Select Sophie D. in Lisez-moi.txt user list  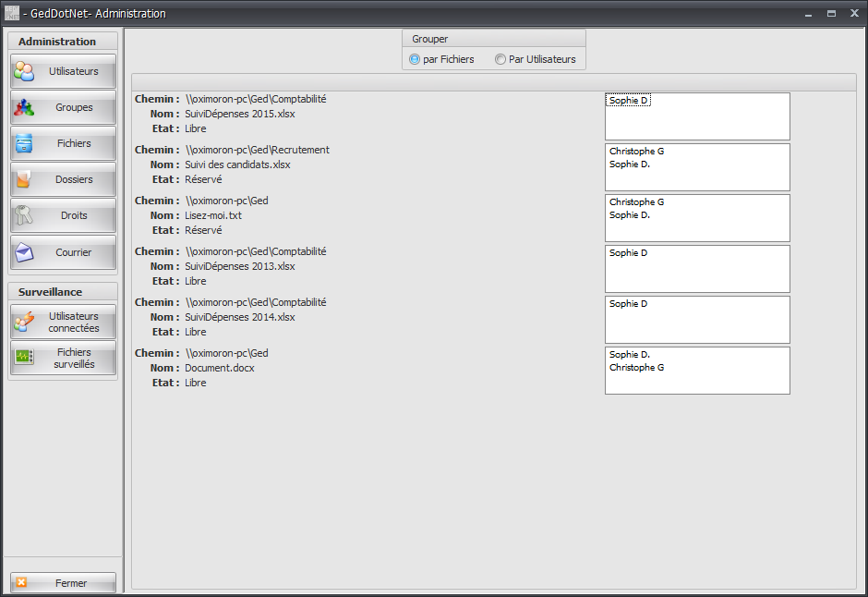tap(630, 215)
